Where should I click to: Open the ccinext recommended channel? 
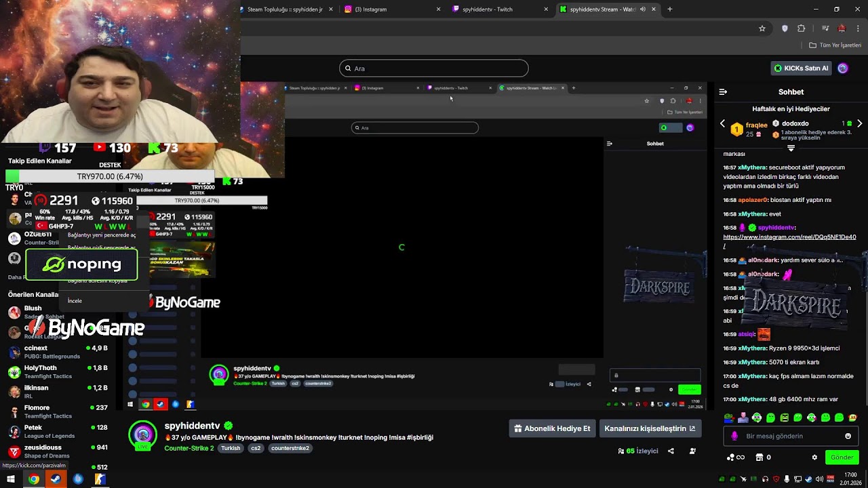(x=58, y=352)
